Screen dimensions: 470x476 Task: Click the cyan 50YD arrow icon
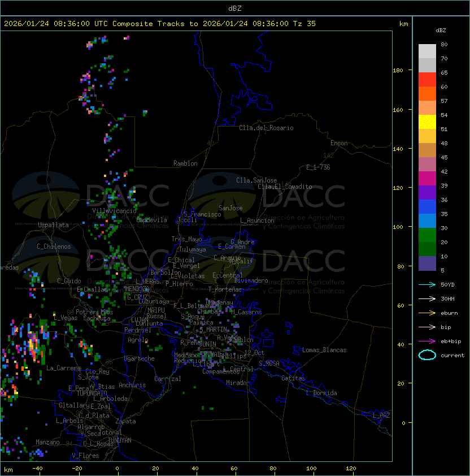pyautogui.click(x=427, y=284)
